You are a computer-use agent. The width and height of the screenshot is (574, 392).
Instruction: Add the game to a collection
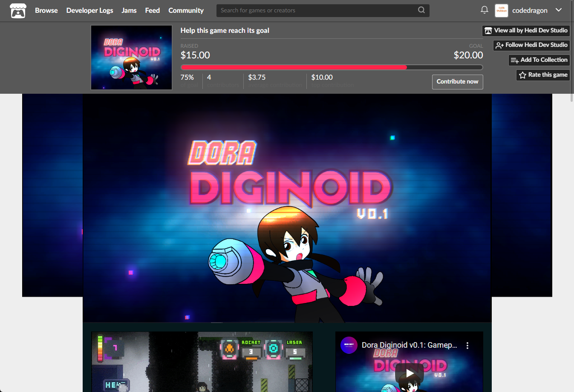click(x=539, y=60)
